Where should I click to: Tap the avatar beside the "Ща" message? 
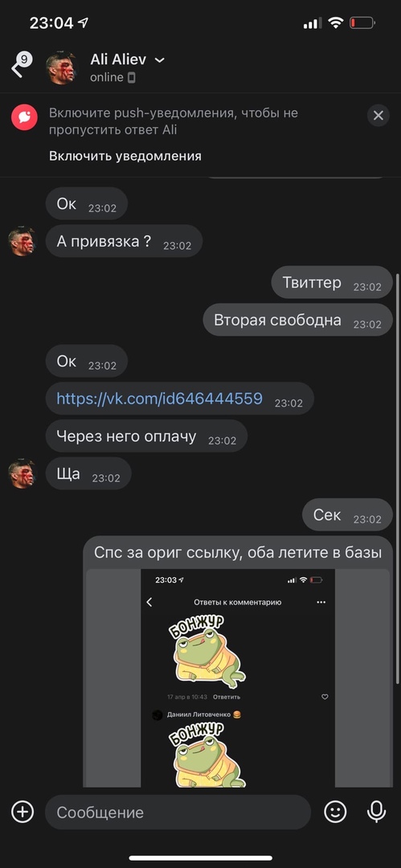pyautogui.click(x=22, y=473)
